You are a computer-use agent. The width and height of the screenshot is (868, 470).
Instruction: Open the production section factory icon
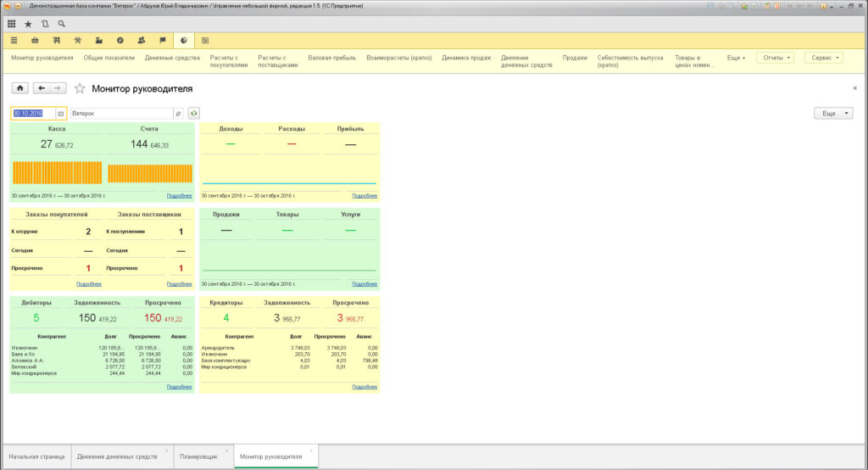(98, 41)
